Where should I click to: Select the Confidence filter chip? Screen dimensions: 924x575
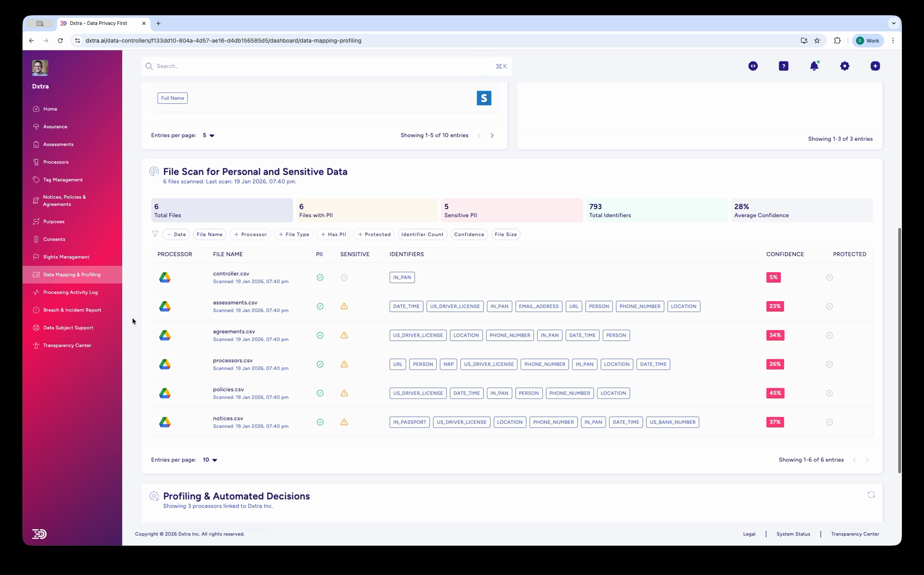(x=469, y=234)
